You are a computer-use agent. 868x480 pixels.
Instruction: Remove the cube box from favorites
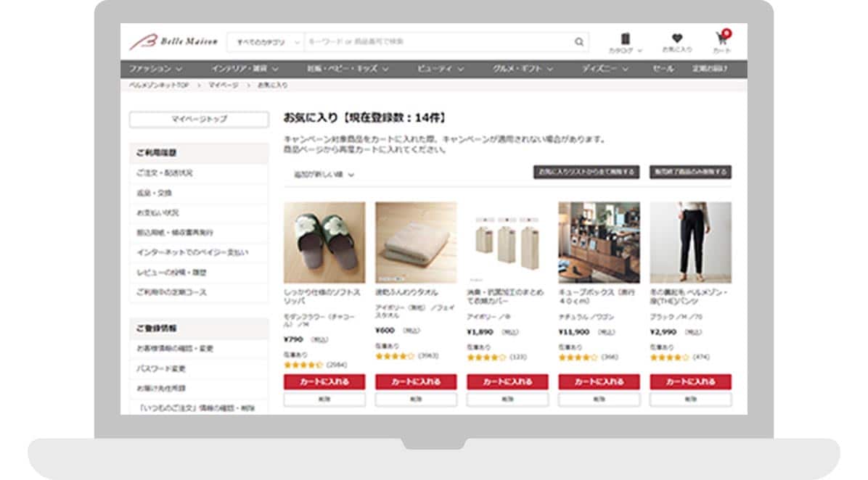point(599,400)
